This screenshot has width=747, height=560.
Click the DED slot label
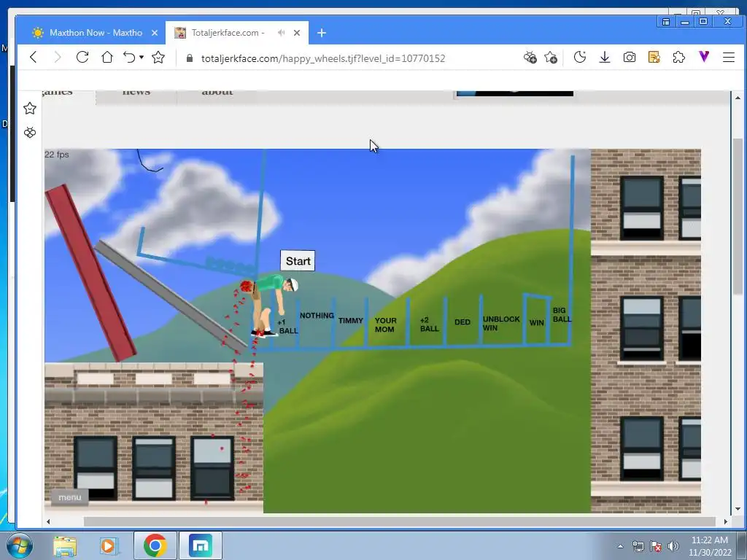pos(462,322)
